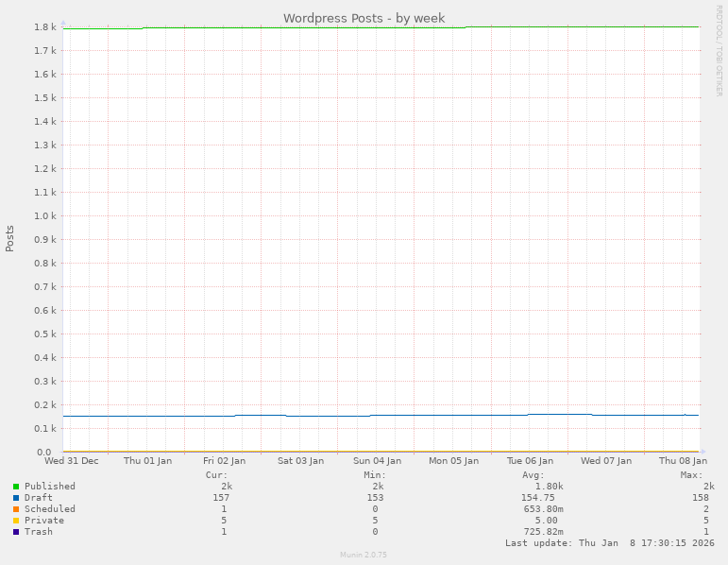Select the 'Trash' legend label

click(39, 532)
